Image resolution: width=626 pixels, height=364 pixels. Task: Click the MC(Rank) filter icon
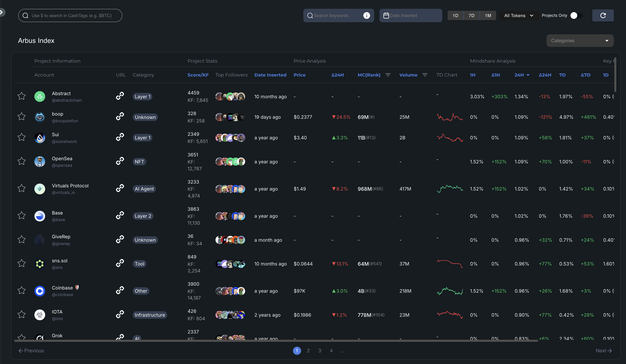click(x=388, y=75)
